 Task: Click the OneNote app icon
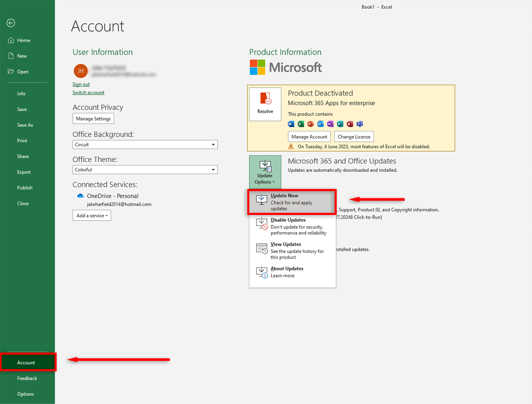pyautogui.click(x=330, y=124)
